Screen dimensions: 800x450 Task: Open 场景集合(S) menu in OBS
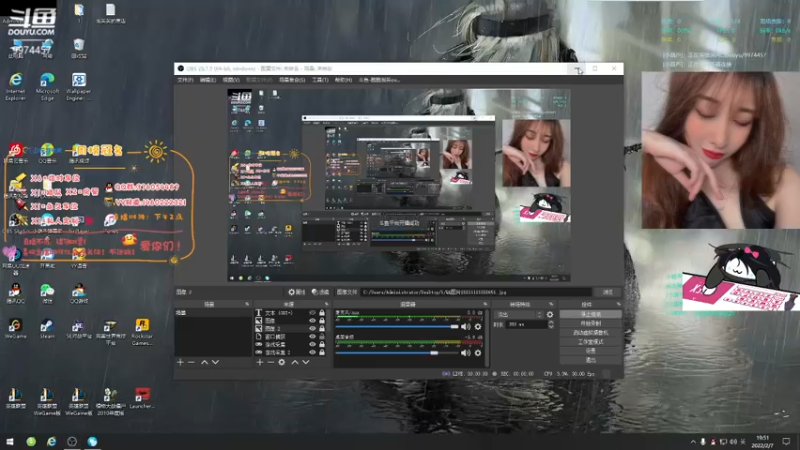pos(292,80)
